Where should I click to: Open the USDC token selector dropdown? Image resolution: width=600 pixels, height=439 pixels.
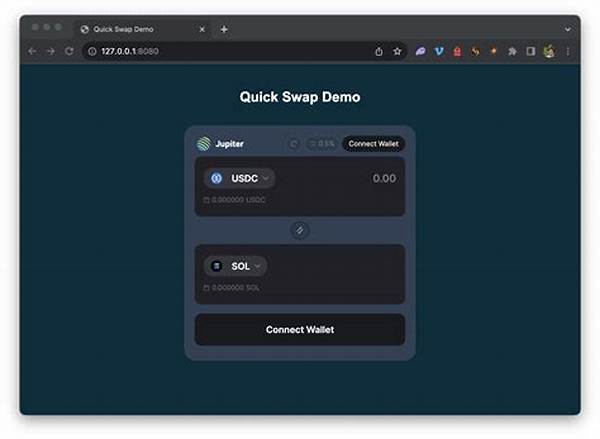pos(240,178)
